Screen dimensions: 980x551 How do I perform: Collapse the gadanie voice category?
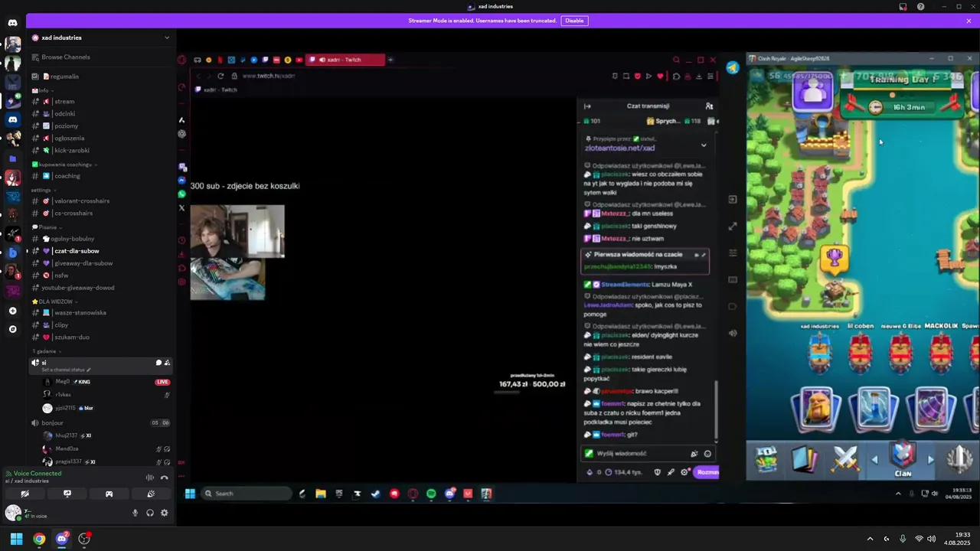[46, 351]
